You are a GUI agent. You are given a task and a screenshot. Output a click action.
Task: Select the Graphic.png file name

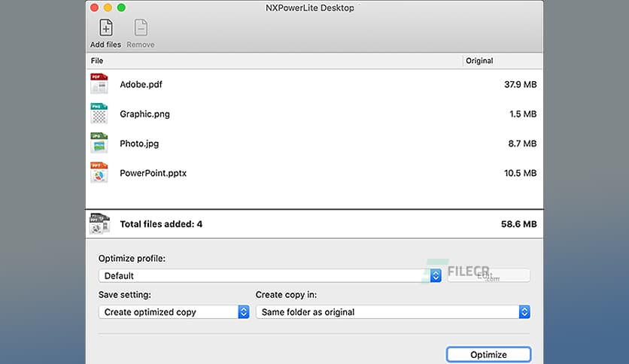coord(144,114)
